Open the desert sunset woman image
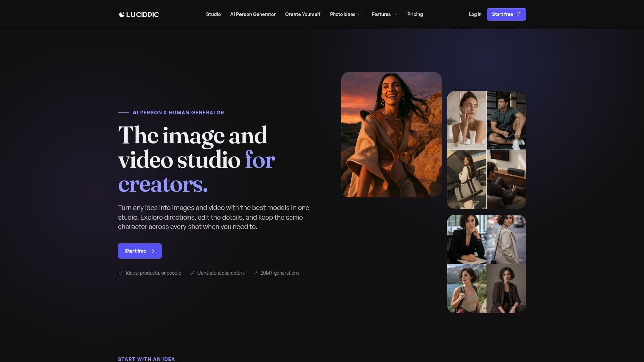Viewport: 644px width, 362px height. (x=391, y=135)
